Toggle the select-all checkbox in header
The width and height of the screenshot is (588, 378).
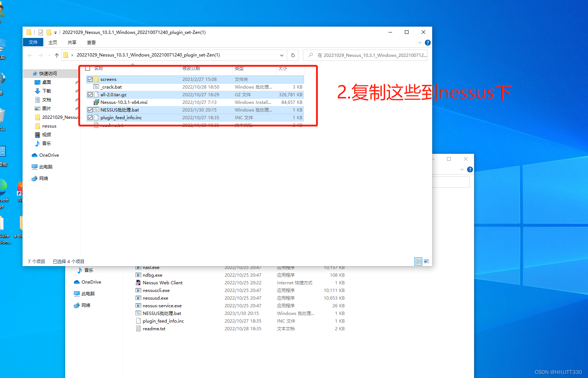87,69
